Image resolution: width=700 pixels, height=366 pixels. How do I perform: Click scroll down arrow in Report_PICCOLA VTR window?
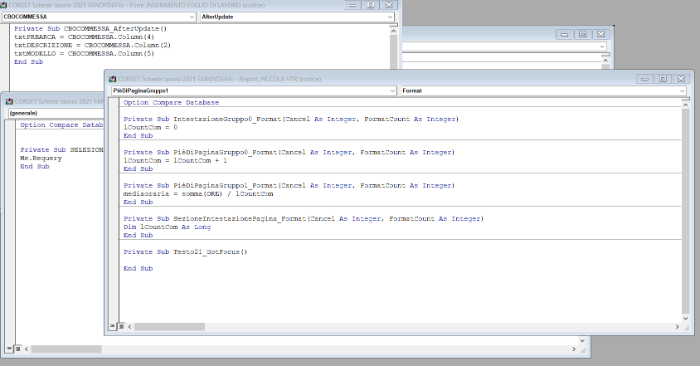click(x=686, y=318)
